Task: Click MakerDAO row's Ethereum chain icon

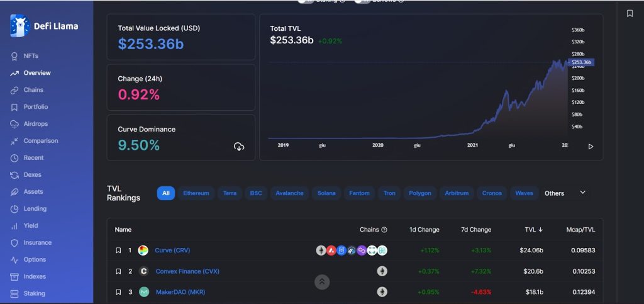Action: coord(382,292)
